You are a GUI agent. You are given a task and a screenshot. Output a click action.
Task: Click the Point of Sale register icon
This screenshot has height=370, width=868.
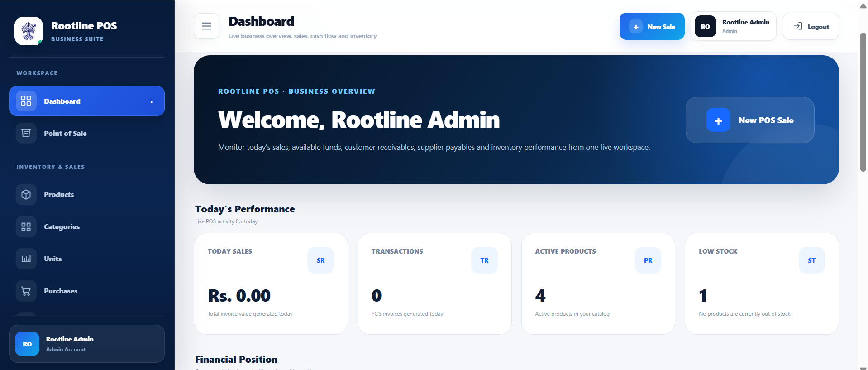[x=26, y=133]
